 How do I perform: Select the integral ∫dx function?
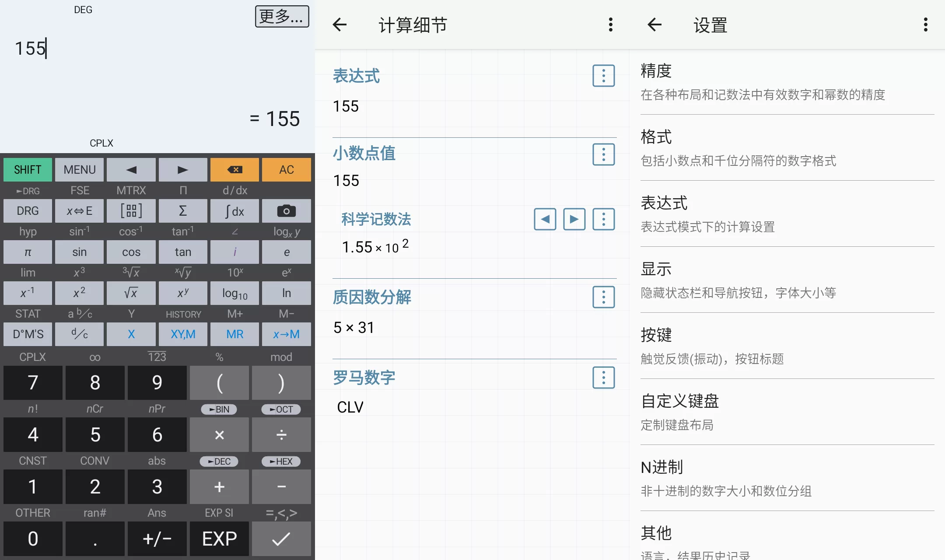click(x=234, y=211)
